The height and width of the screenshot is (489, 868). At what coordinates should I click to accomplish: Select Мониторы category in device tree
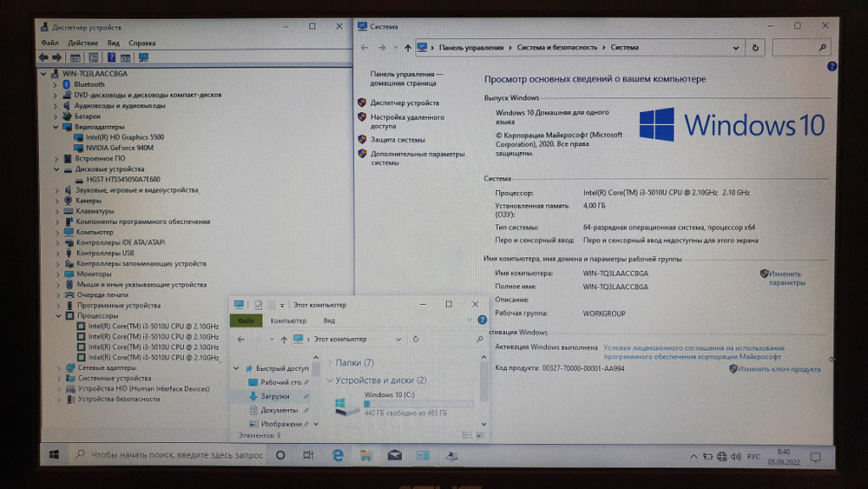[x=94, y=274]
